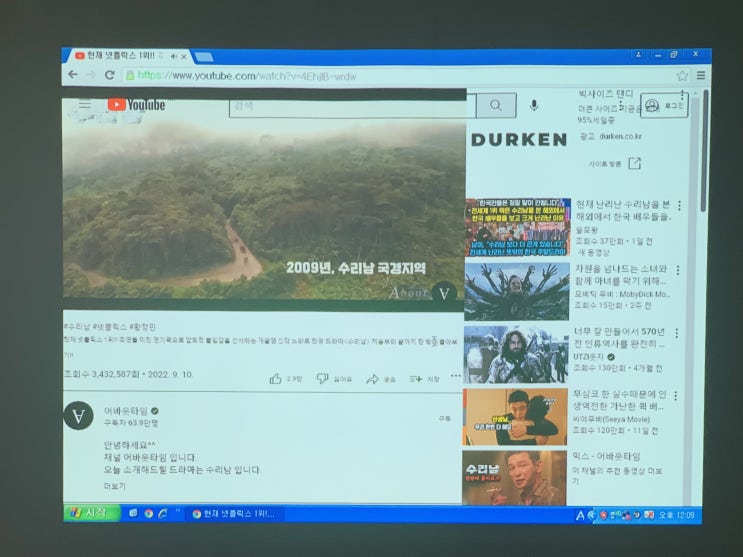
Task: Launch Chrome from quick launch bar
Action: click(148, 513)
